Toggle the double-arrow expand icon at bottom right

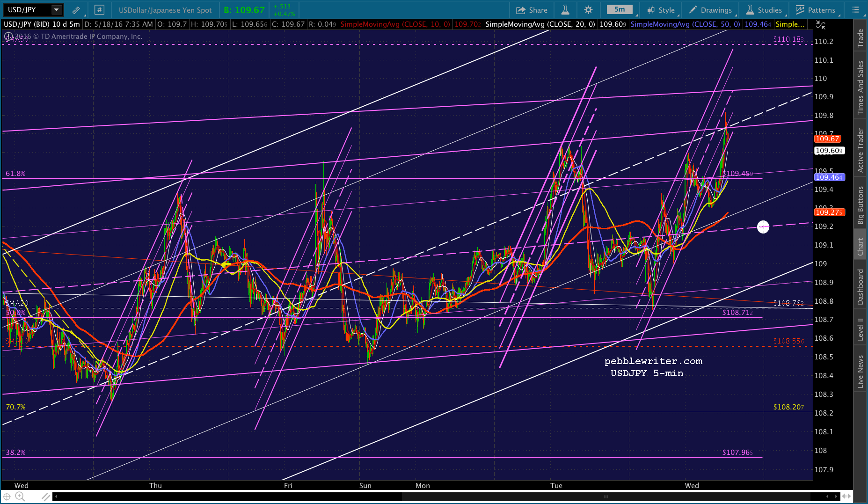coord(846,496)
